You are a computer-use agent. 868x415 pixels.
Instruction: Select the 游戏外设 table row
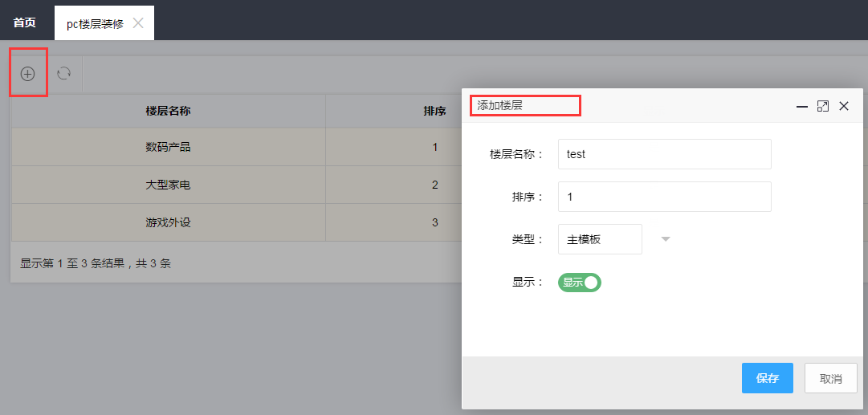coord(236,222)
